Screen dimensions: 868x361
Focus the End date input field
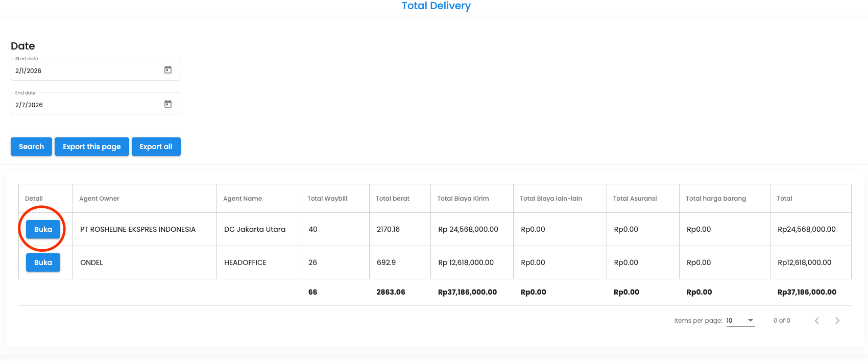coord(84,105)
